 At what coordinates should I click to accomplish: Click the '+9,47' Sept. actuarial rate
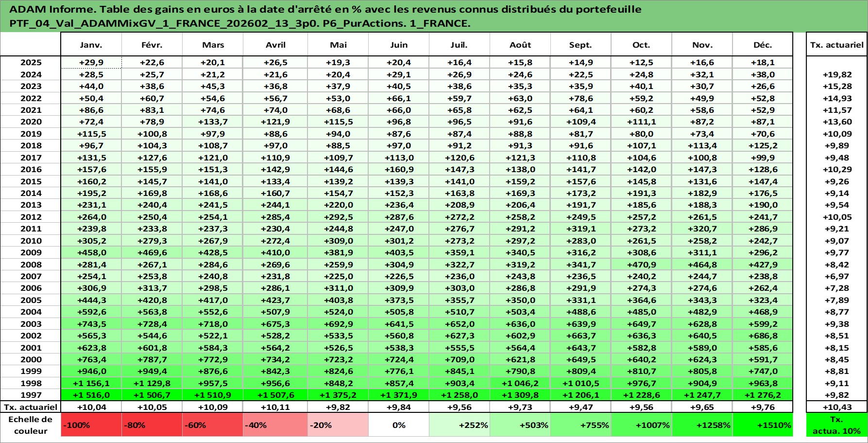pos(580,407)
